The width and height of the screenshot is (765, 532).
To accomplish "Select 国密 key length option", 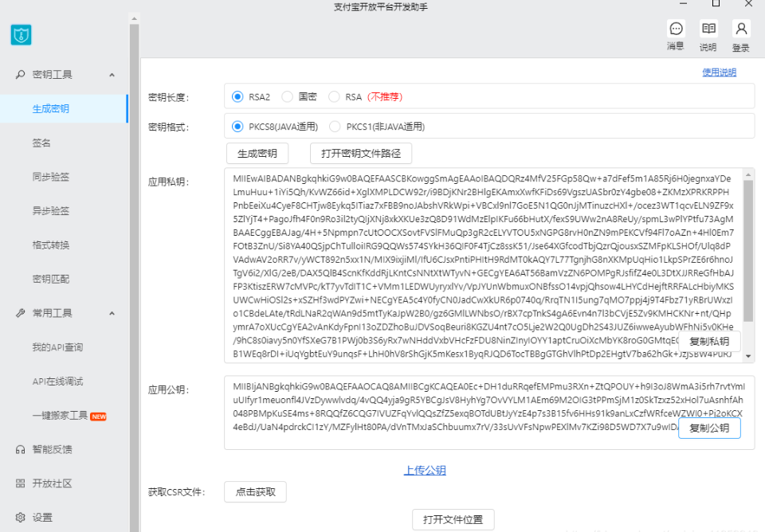I will click(288, 96).
